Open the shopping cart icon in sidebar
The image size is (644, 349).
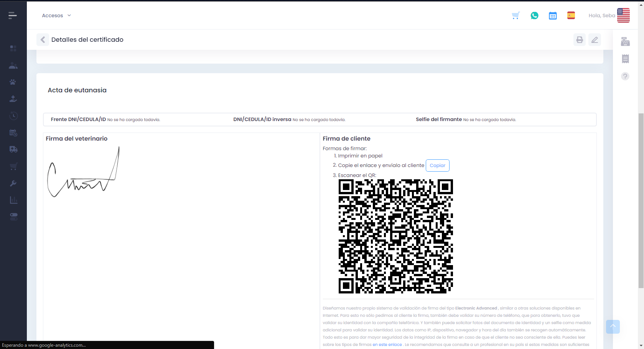[13, 166]
